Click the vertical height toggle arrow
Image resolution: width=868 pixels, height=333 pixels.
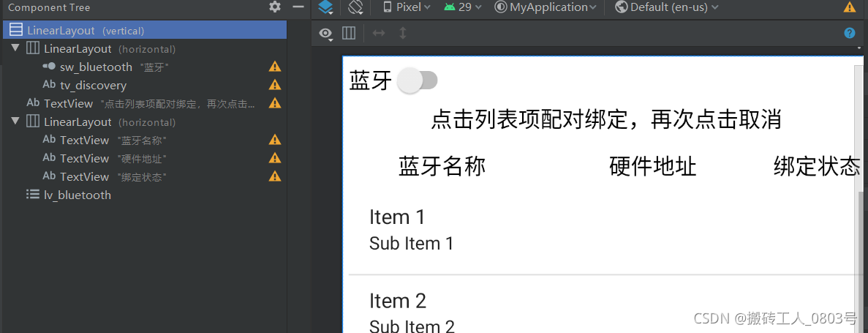tap(403, 33)
